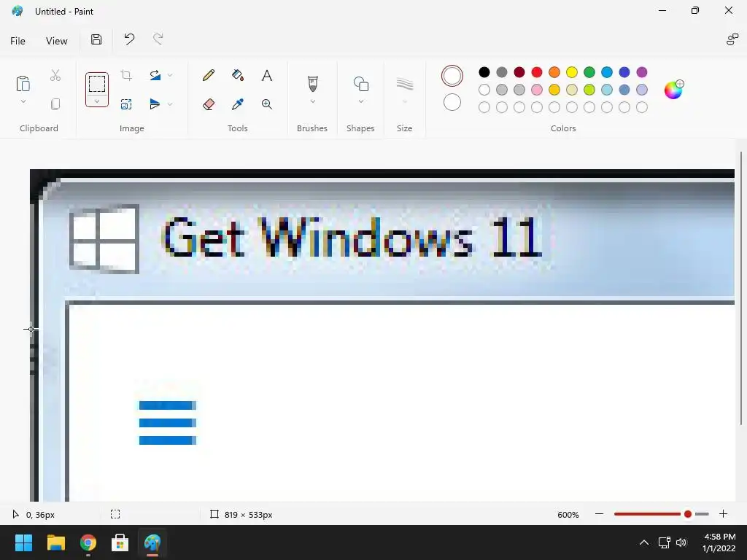Viewport: 747px width, 560px height.
Task: Click the Paint taskbar icon
Action: click(152, 542)
